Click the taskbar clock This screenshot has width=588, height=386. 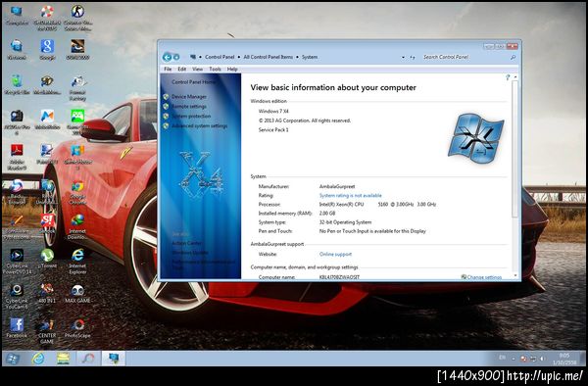click(564, 359)
